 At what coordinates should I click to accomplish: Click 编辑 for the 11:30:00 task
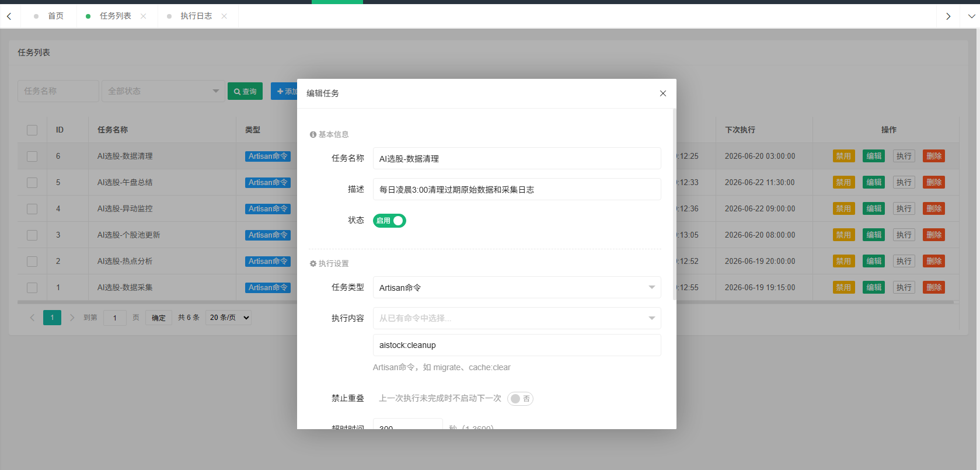(x=874, y=182)
